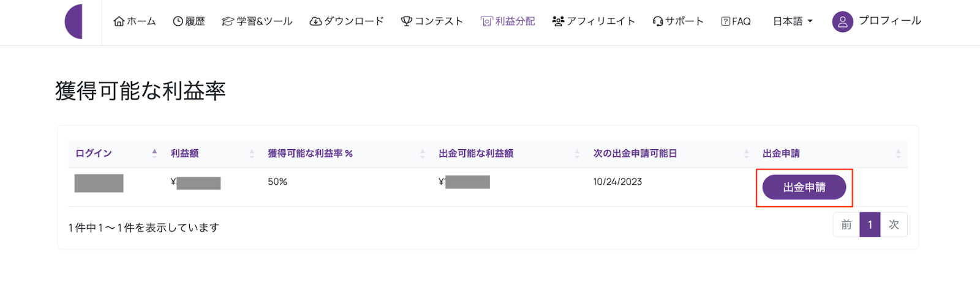Expand the 日本語 language dropdown
980x307 pixels.
point(793,21)
